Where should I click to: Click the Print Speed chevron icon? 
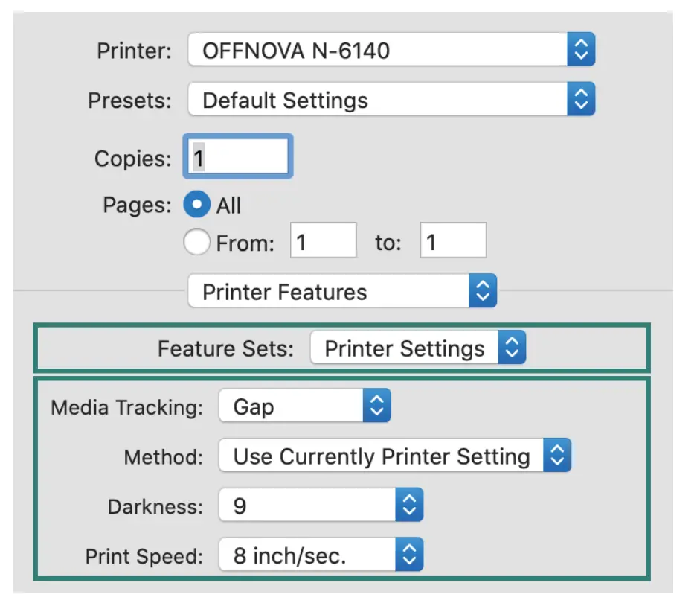coord(410,554)
